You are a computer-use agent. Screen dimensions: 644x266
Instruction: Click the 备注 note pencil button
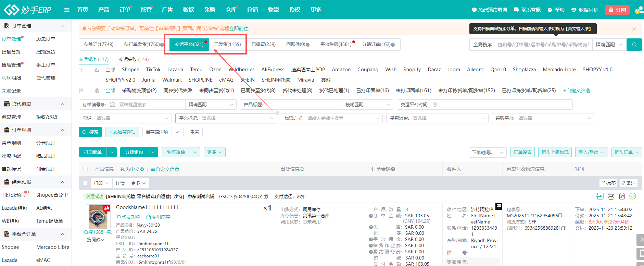[x=629, y=183]
